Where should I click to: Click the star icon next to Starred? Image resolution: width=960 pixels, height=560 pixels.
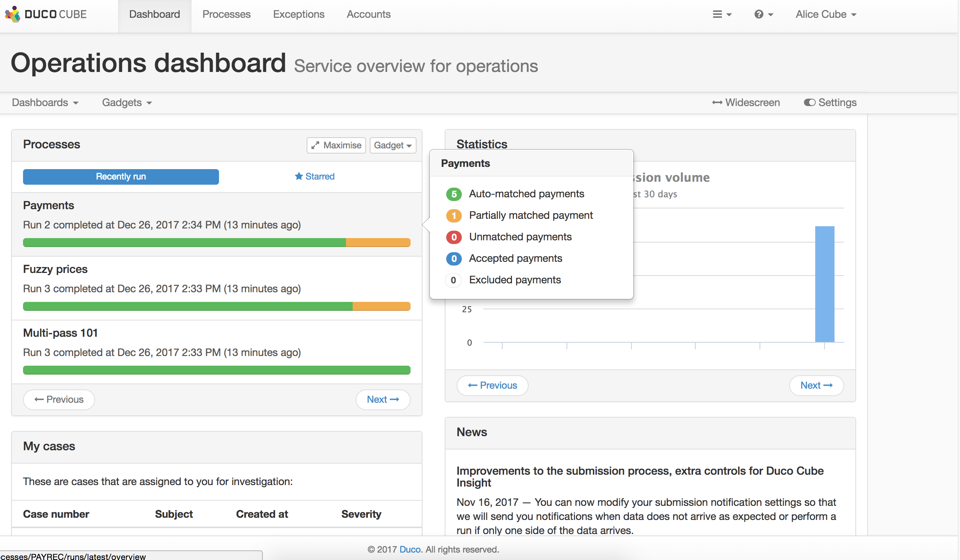pyautogui.click(x=298, y=176)
